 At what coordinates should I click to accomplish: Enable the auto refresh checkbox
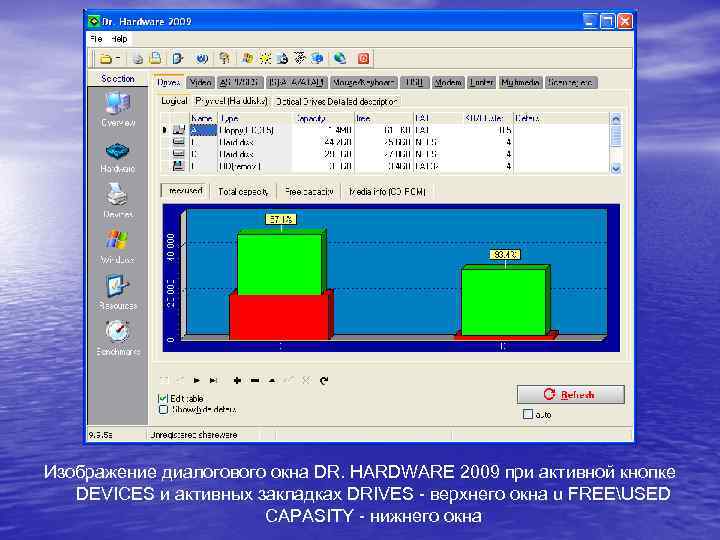[x=528, y=414]
